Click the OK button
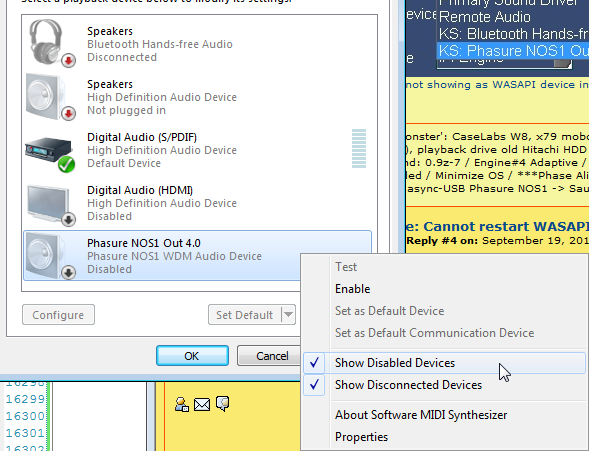Screen dimensions: 589x451 [192, 356]
